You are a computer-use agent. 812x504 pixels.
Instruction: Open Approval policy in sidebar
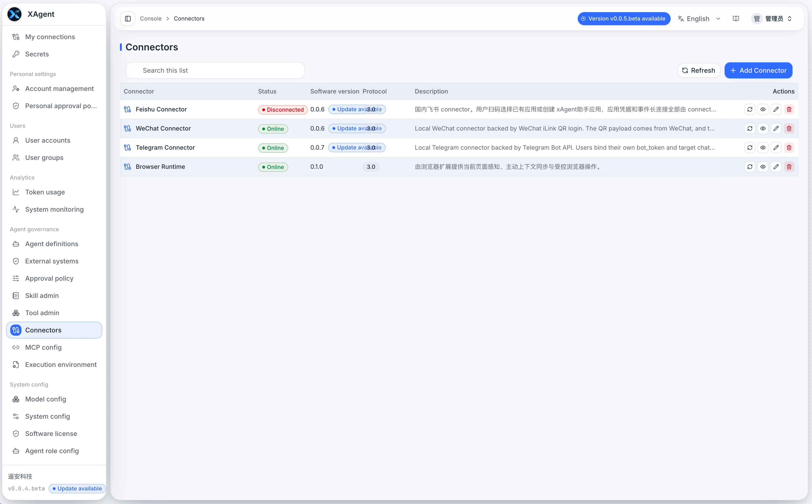click(x=54, y=278)
